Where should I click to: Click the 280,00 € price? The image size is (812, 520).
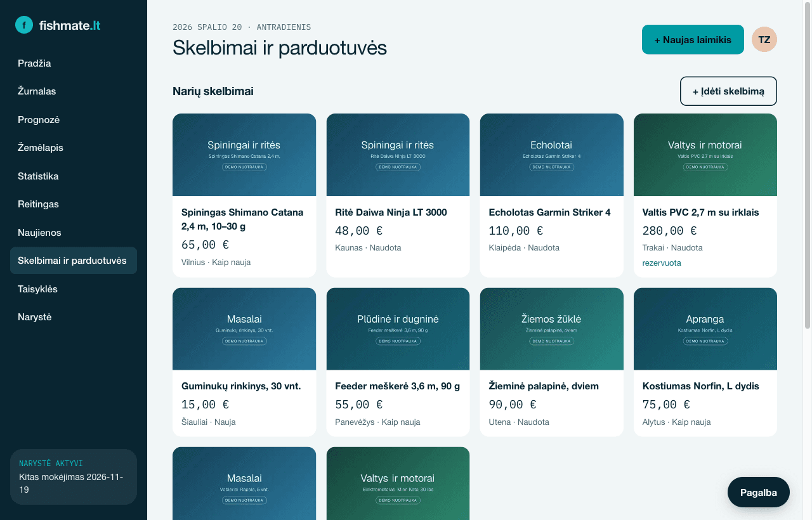click(669, 231)
